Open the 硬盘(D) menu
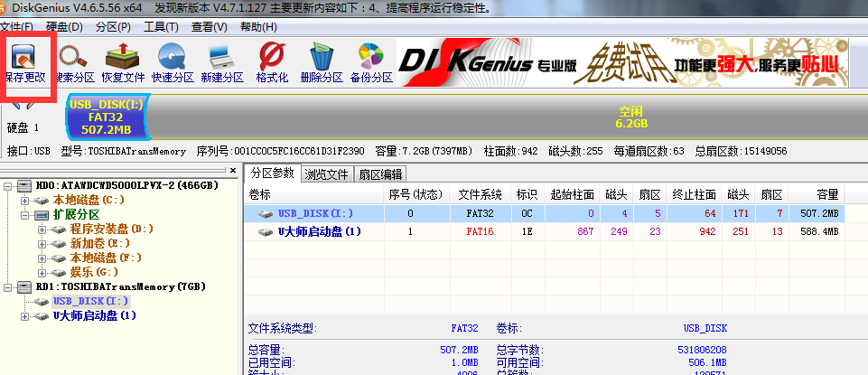 click(64, 26)
